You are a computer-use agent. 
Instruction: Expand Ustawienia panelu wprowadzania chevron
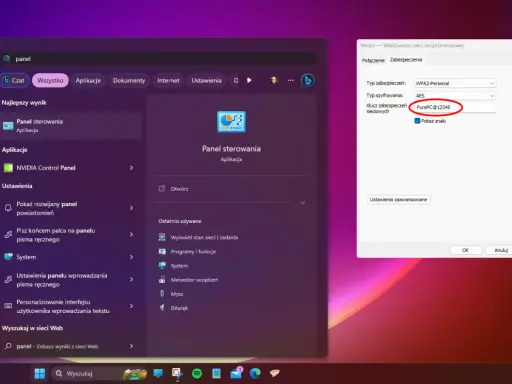click(132, 280)
